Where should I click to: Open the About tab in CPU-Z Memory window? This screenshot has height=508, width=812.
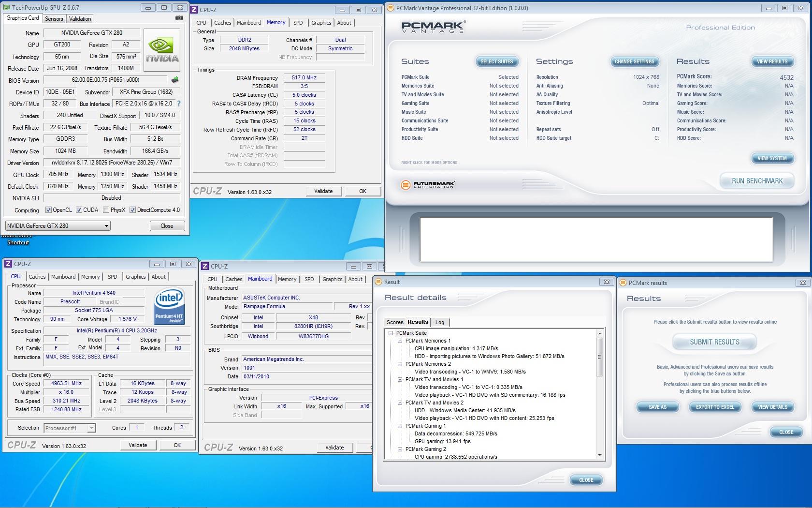pos(344,23)
